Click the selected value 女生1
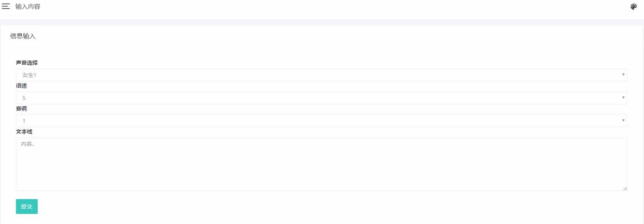This screenshot has width=644, height=224. tap(29, 75)
